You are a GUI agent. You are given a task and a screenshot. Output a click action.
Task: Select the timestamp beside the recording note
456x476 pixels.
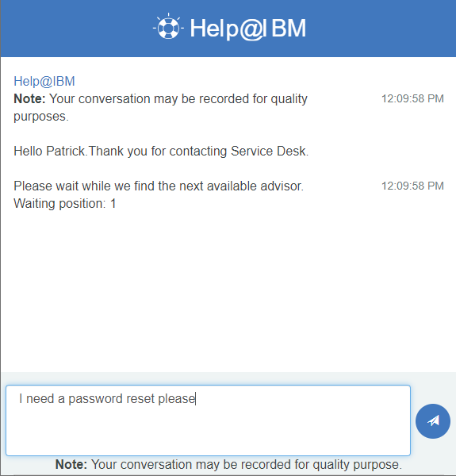point(412,98)
